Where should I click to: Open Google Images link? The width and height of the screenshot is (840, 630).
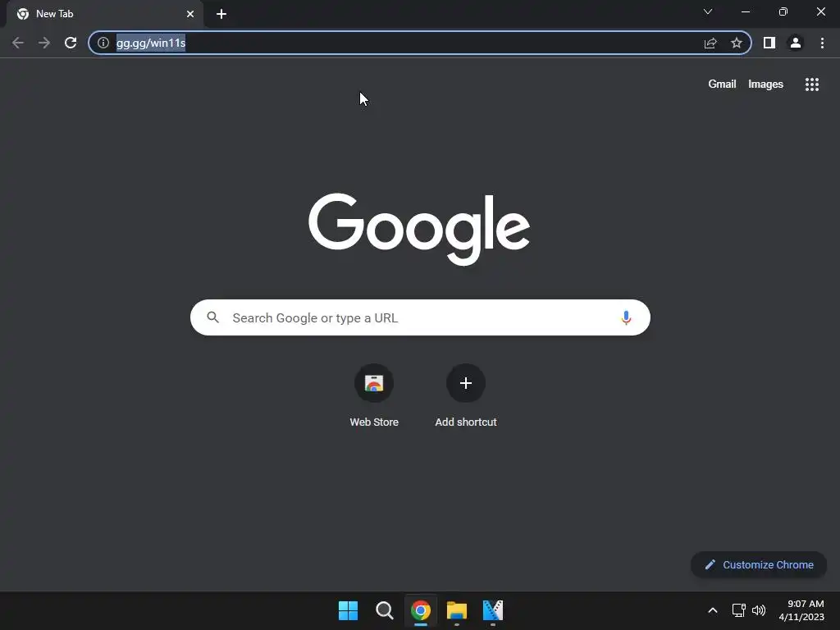pos(765,84)
